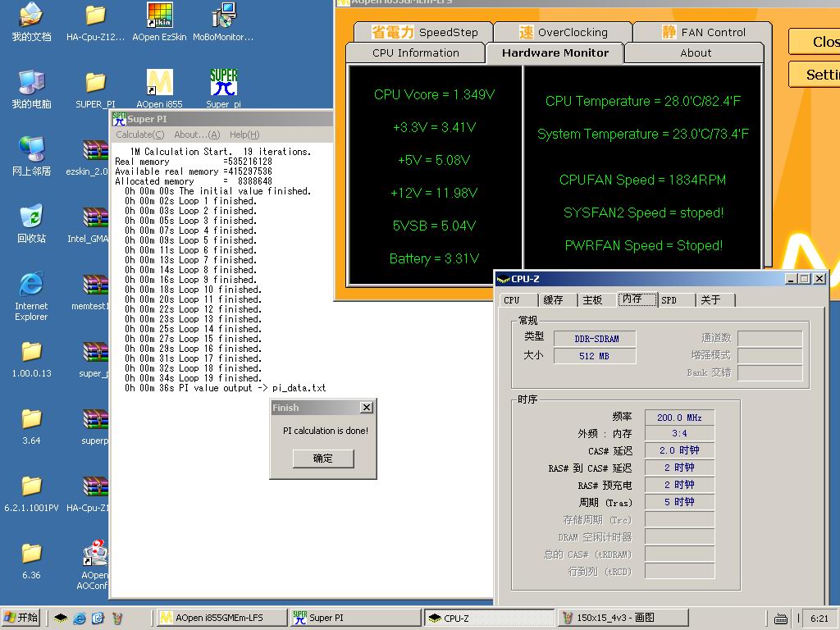Launch Internet Explorer from the desktop
840x630 pixels.
coord(31,296)
